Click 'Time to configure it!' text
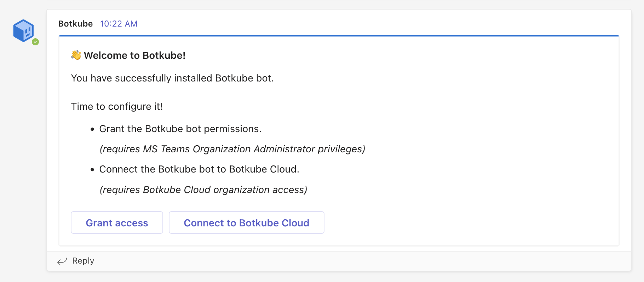Viewport: 644px width, 282px height. pyautogui.click(x=117, y=106)
